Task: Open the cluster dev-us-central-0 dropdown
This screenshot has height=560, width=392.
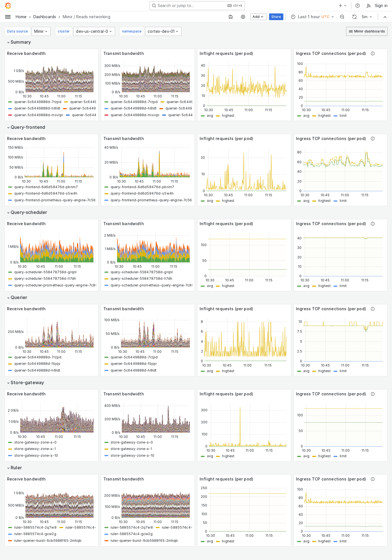Action: [94, 31]
